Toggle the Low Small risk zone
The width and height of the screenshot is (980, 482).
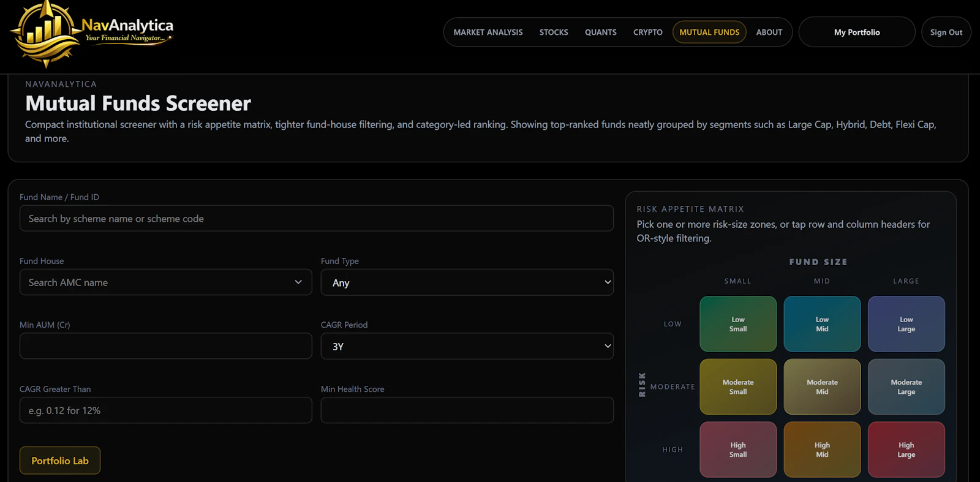(x=738, y=324)
